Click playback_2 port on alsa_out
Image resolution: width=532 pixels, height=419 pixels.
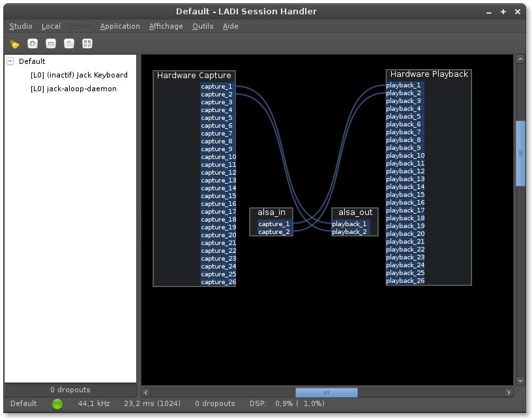tap(350, 232)
